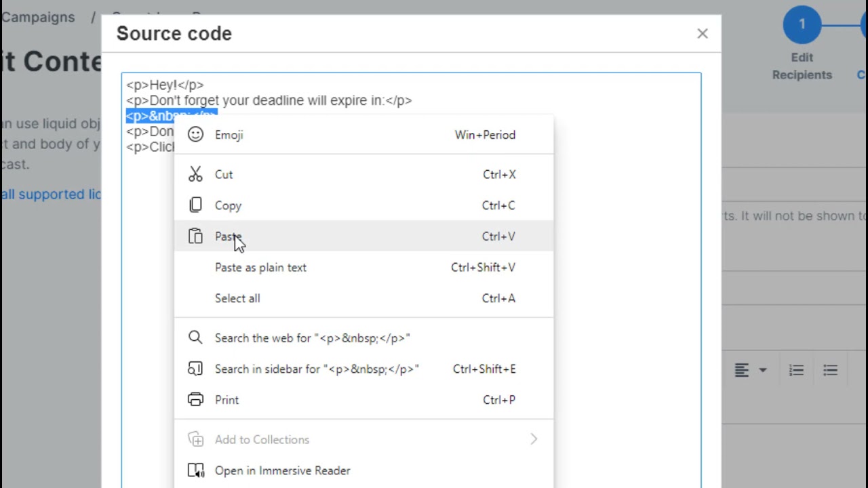Viewport: 868px width, 488px height.
Task: Choose Select all from the context menu
Action: click(x=363, y=298)
